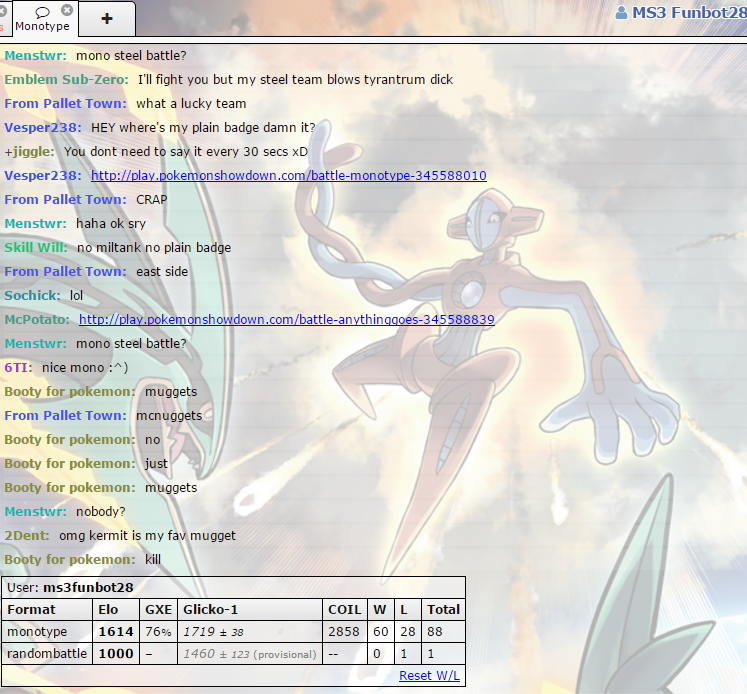Select the monotype total value 88
747x694 pixels.
tap(444, 632)
